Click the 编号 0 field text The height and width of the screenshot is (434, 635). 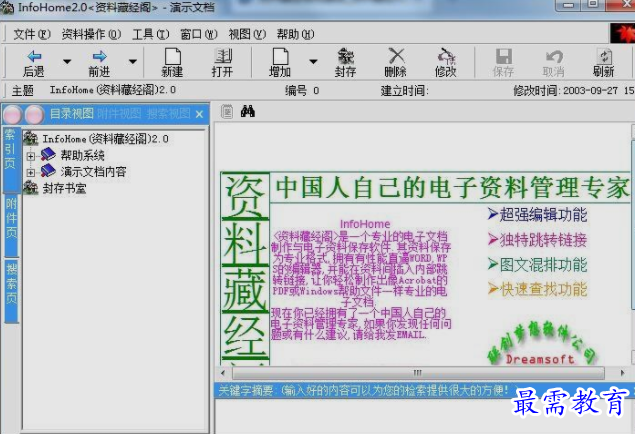pos(302,91)
